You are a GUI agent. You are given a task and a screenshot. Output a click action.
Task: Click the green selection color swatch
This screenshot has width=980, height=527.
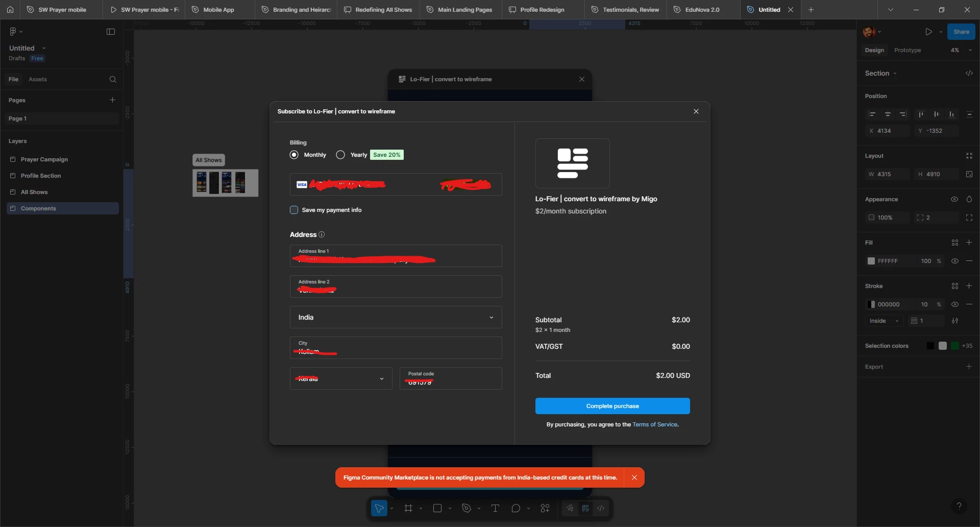pos(954,346)
